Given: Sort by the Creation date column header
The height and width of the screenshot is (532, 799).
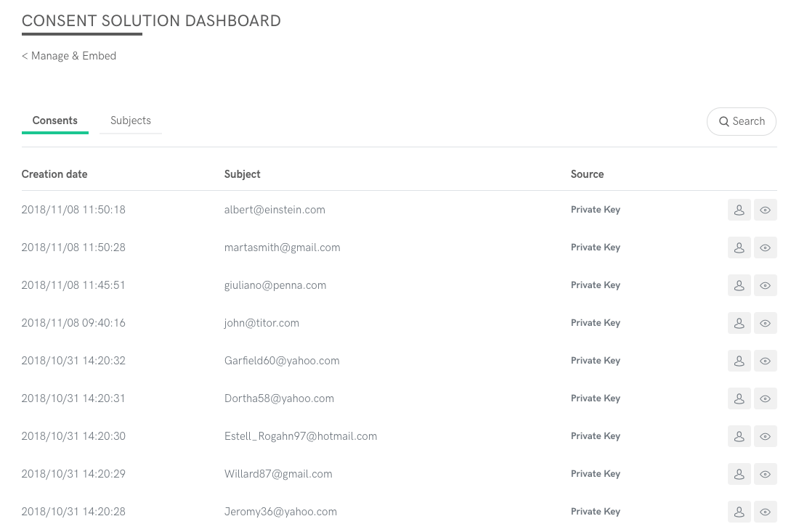Looking at the screenshot, I should (x=54, y=174).
